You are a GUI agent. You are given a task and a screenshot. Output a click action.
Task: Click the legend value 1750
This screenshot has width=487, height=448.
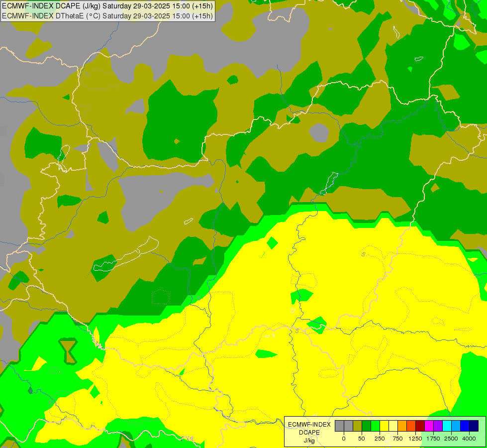pyautogui.click(x=433, y=439)
